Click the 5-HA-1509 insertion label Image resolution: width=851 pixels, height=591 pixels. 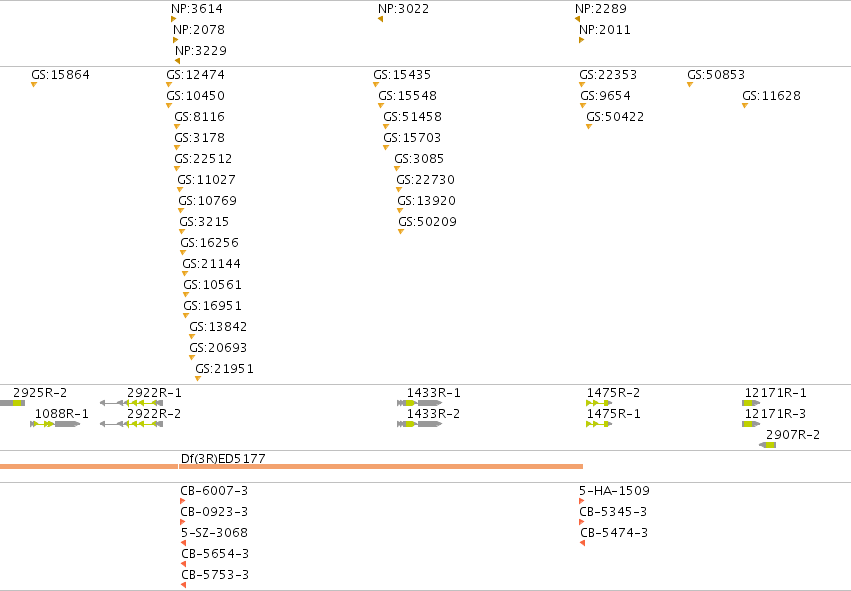point(614,491)
